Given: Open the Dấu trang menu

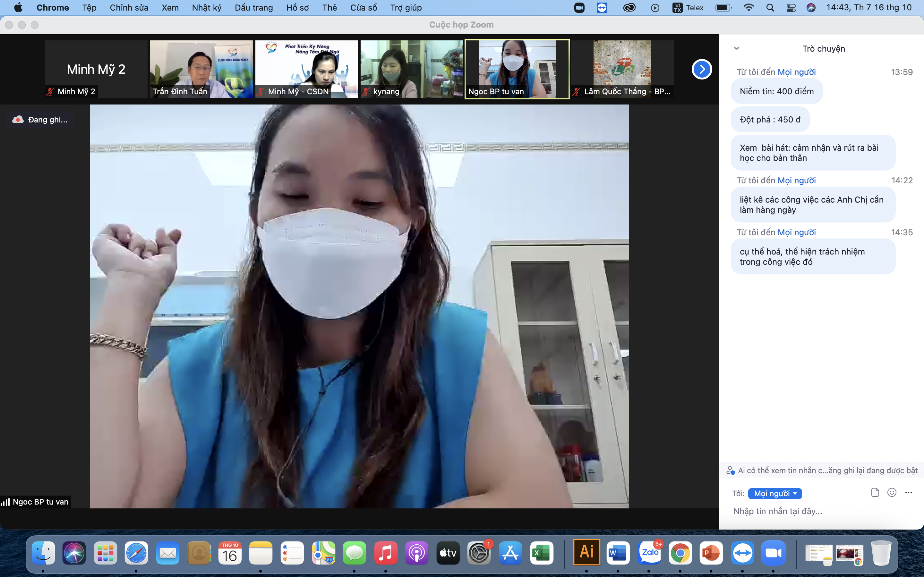Looking at the screenshot, I should coord(253,8).
